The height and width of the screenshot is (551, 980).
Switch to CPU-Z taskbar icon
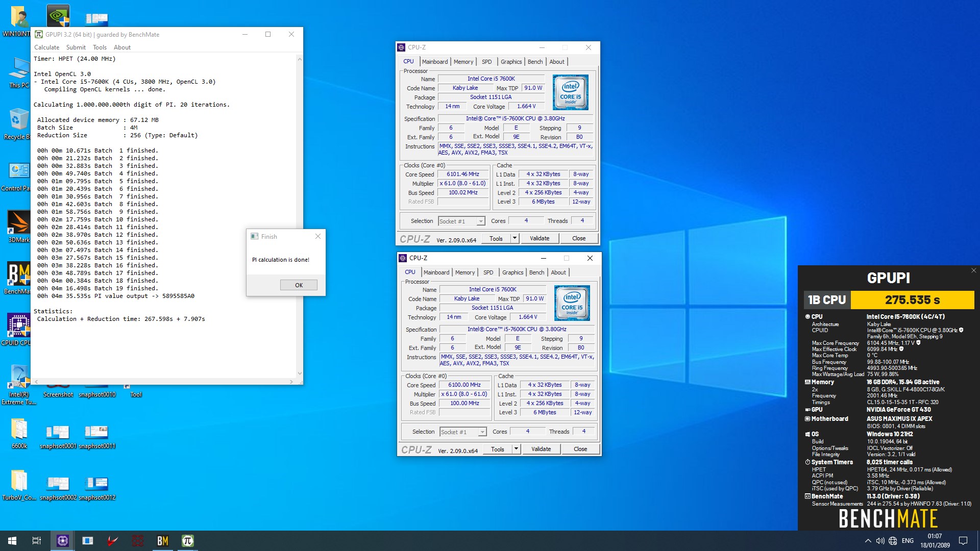(63, 541)
